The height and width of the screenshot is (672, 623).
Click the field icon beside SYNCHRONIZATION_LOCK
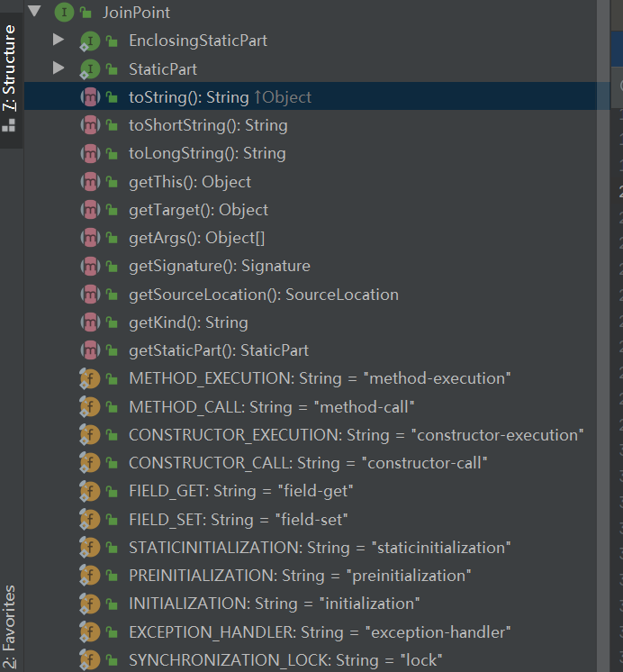pos(90,660)
